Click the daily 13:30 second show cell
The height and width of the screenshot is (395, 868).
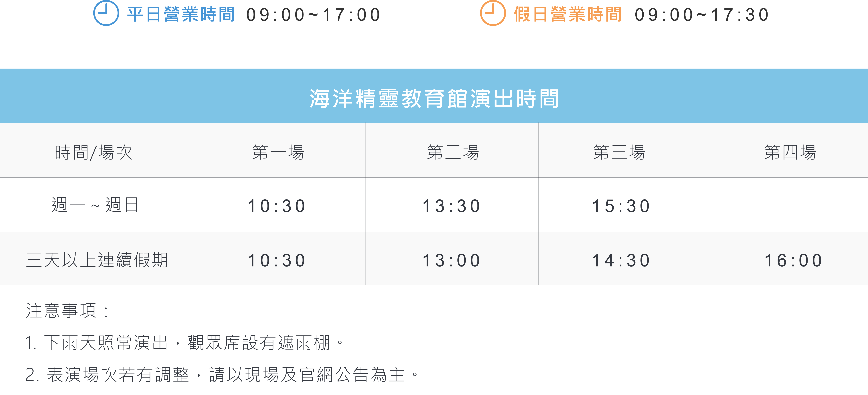[x=452, y=205]
